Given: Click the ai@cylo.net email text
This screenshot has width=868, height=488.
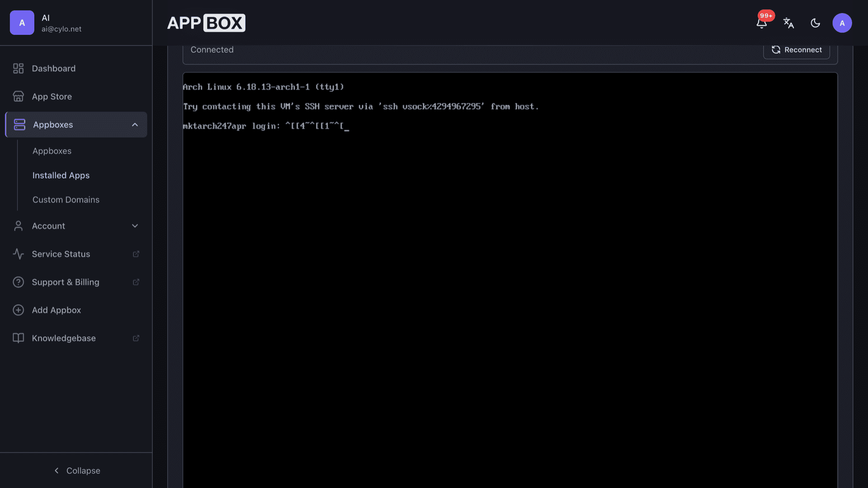Looking at the screenshot, I should pyautogui.click(x=61, y=29).
